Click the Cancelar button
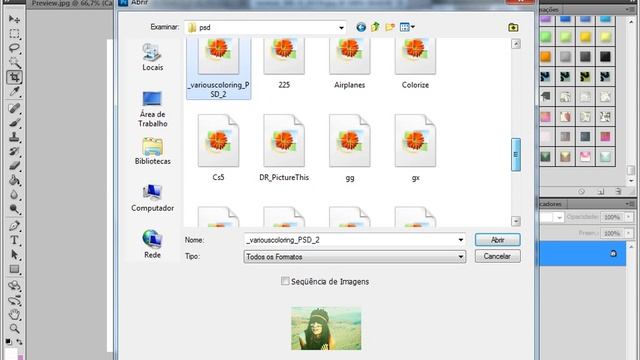The height and width of the screenshot is (360, 640). [x=498, y=256]
